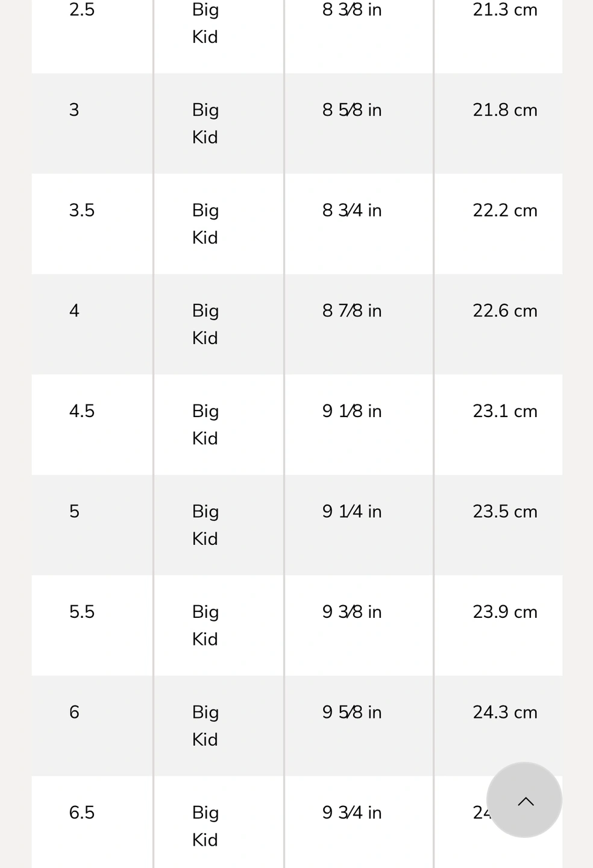Click the 22.6 cm value
Screen dimensions: 593x868
[x=505, y=310]
